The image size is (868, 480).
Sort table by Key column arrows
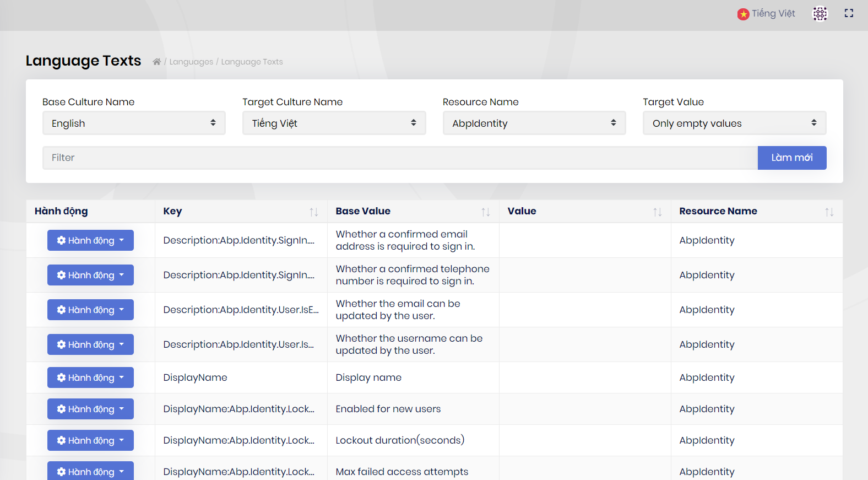(313, 212)
